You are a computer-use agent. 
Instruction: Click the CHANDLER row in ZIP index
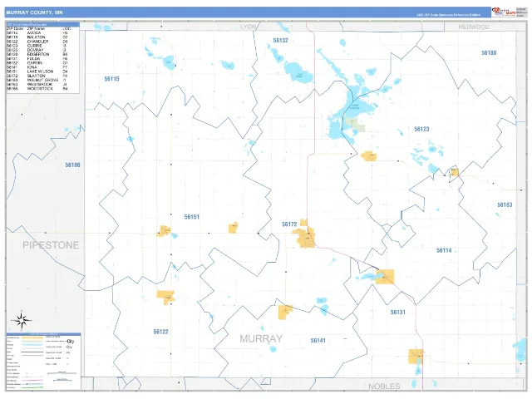[37, 42]
